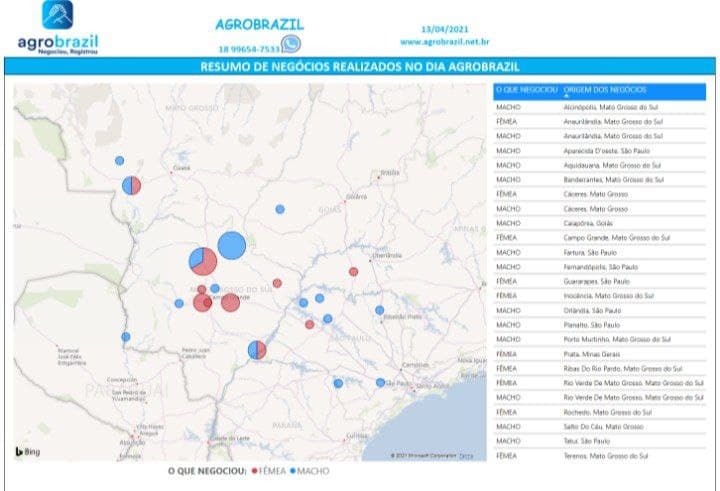Screen dimensions: 720x491
Task: Sort by the O QUE NEGOCIOU column header
Action: click(x=527, y=90)
